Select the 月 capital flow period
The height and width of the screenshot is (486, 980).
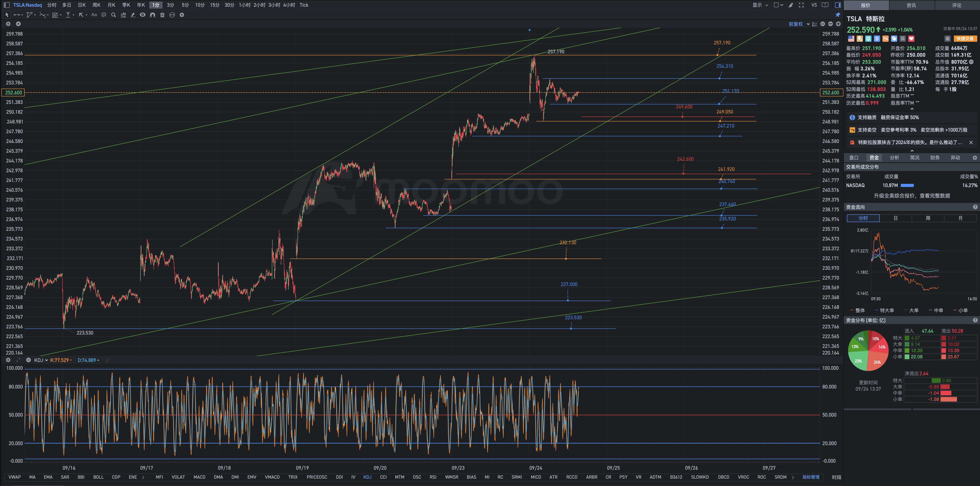point(960,218)
